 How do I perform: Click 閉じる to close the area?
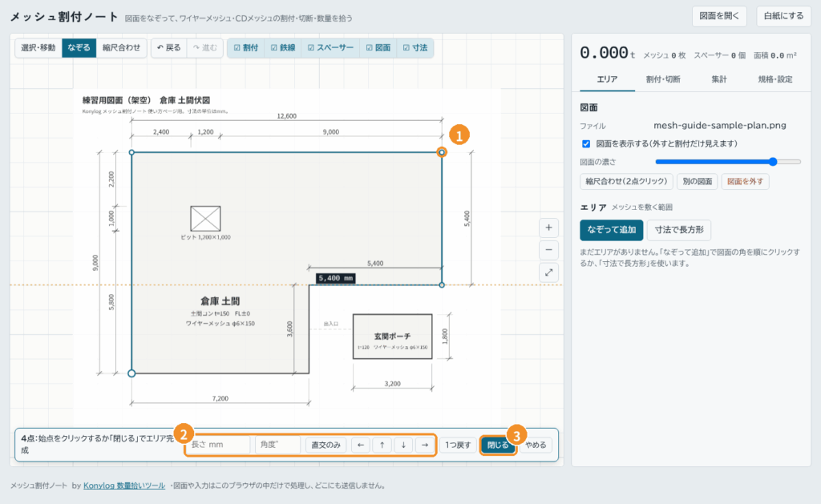[498, 445]
